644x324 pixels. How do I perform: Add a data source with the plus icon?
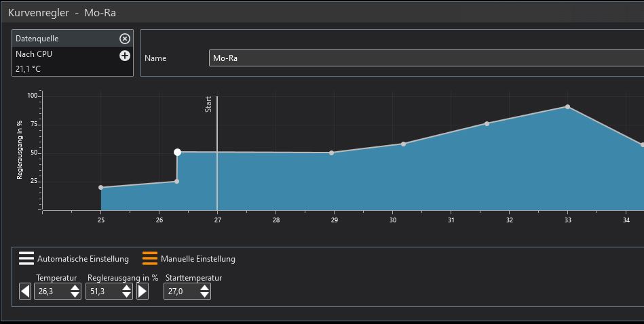click(x=124, y=56)
